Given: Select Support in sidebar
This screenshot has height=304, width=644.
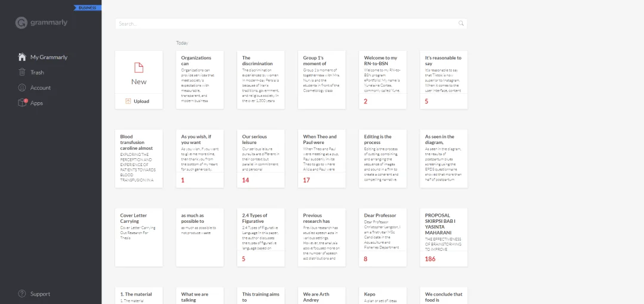Looking at the screenshot, I should pos(41,294).
